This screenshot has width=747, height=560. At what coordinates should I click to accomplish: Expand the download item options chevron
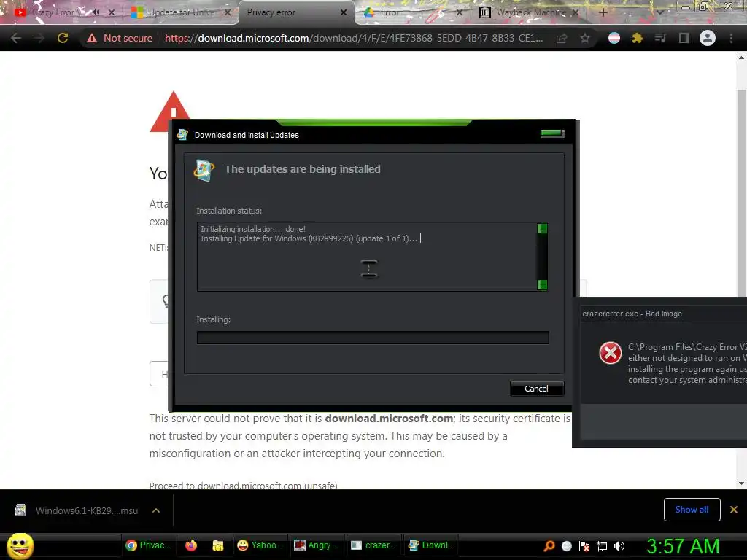[156, 510]
